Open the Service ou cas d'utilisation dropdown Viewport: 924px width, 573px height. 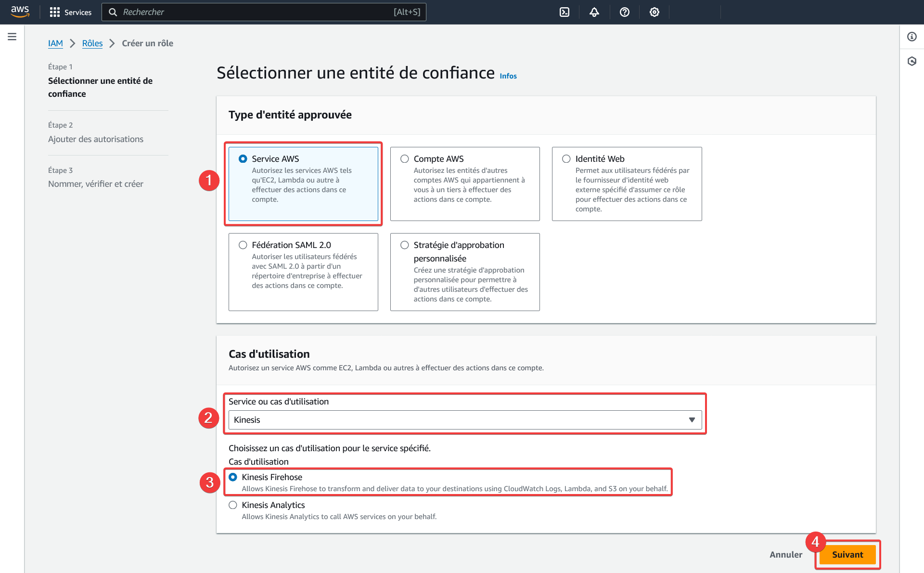(x=465, y=420)
